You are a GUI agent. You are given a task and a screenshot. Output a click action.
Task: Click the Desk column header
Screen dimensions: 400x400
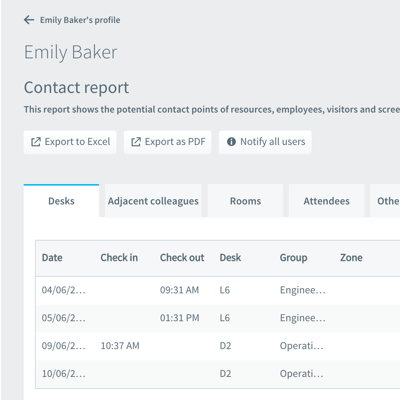(230, 258)
